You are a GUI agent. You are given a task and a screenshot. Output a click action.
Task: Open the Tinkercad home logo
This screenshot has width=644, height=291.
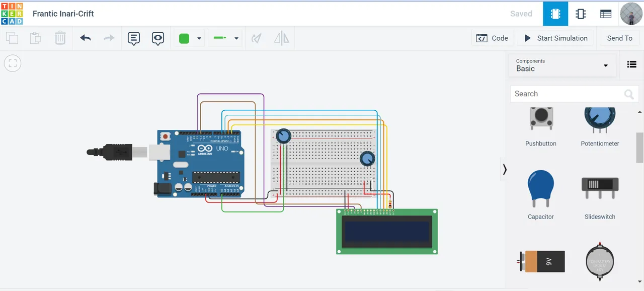(x=12, y=14)
